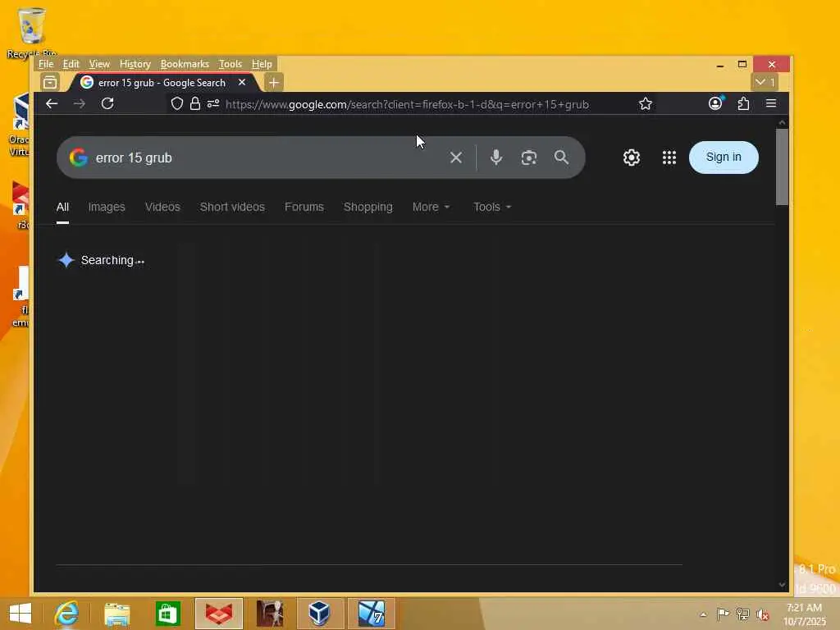
Task: Open the VirtualBox cube taskbar icon
Action: [x=319, y=614]
